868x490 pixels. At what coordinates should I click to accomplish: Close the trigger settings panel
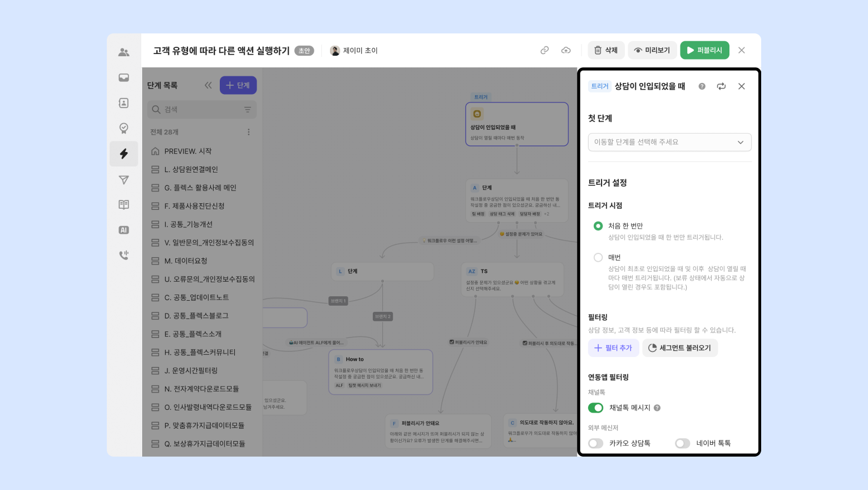click(742, 86)
